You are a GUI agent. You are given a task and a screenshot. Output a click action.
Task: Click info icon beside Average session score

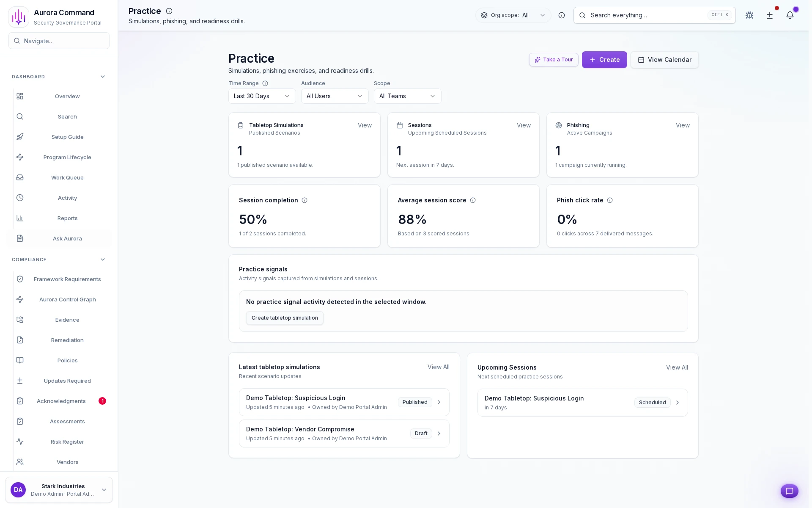click(473, 200)
